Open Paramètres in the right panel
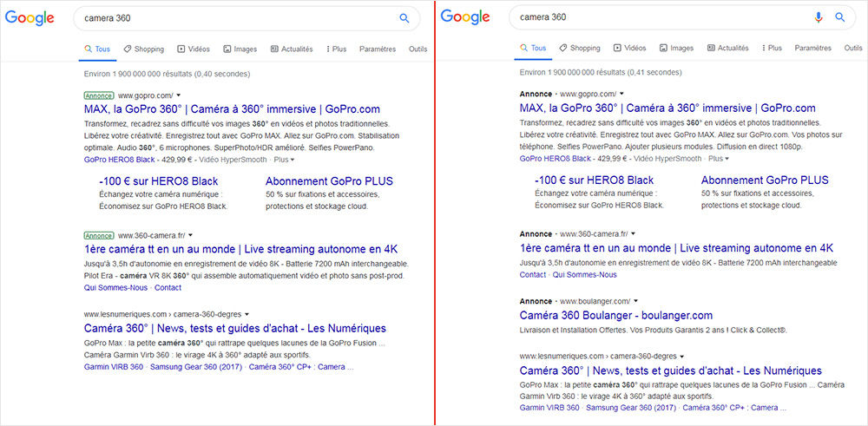868x426 pixels. 813,48
